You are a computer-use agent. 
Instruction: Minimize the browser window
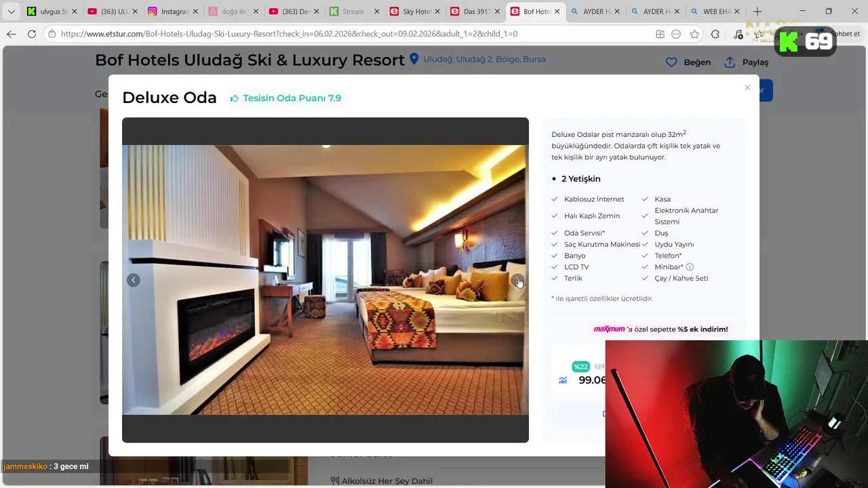click(803, 12)
